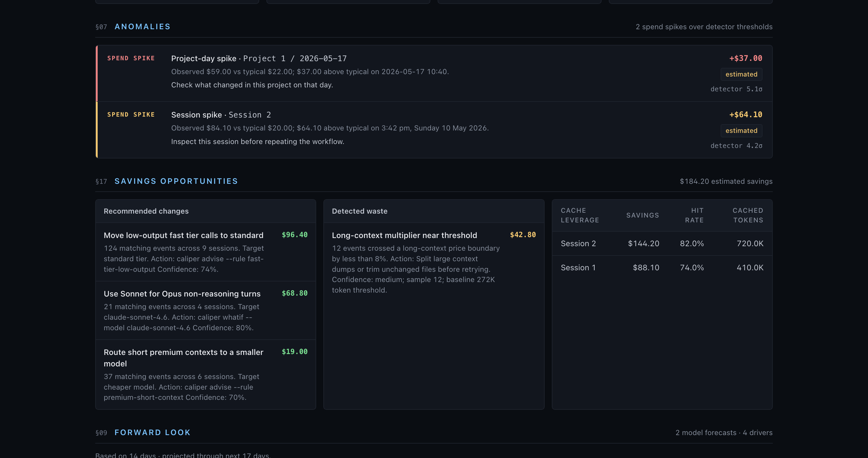Click '2 spend spikes over detector thresholds' summary

704,27
